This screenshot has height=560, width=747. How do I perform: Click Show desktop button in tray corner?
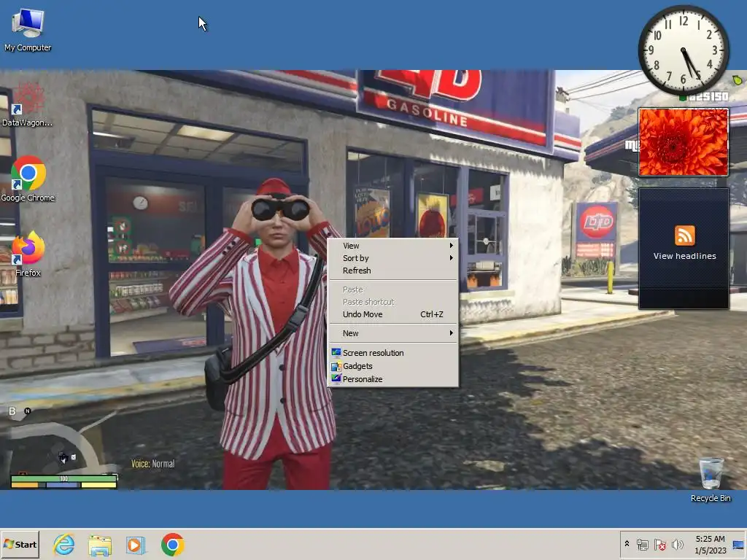(738, 545)
